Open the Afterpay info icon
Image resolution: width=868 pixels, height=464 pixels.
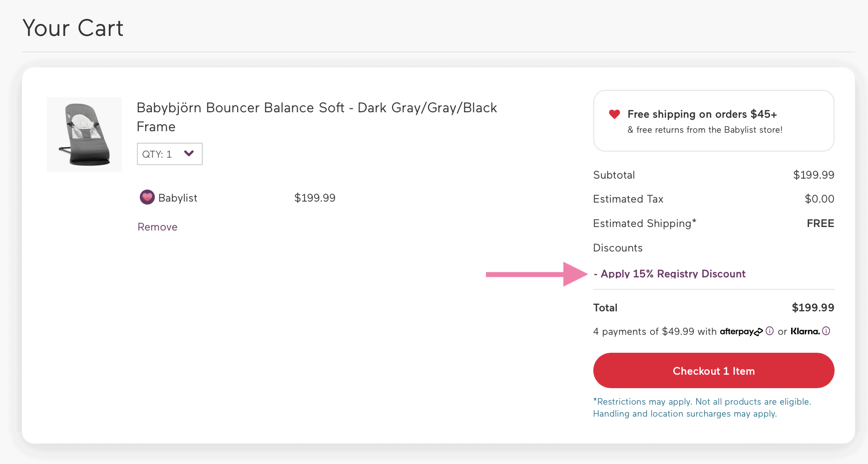point(770,331)
